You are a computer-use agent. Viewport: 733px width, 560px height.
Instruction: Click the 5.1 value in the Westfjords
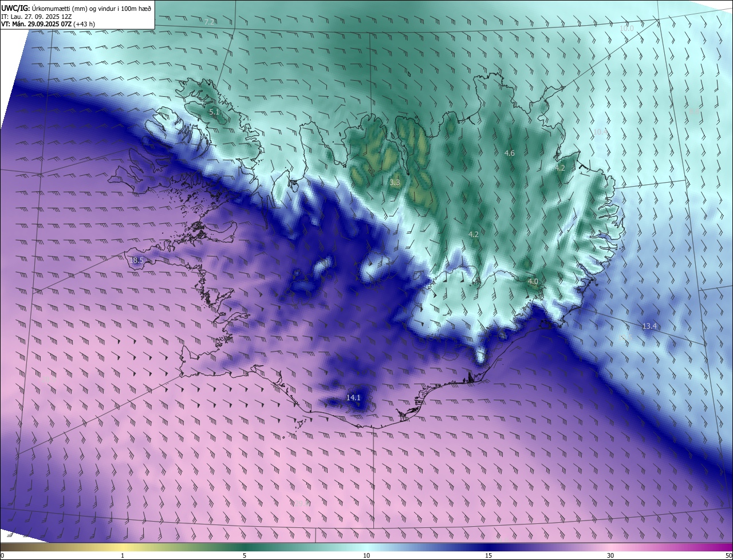pos(214,112)
